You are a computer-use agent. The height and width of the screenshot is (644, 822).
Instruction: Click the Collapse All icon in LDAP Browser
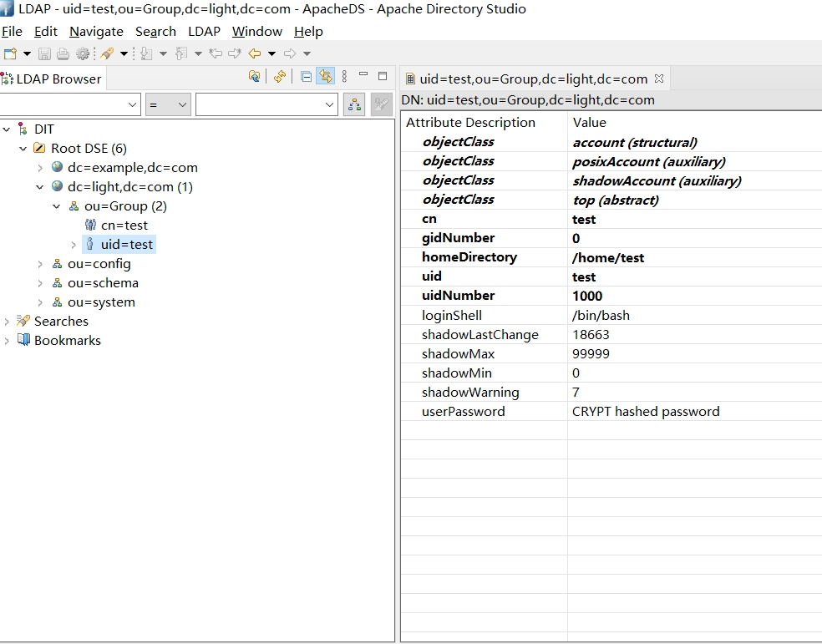(x=307, y=77)
